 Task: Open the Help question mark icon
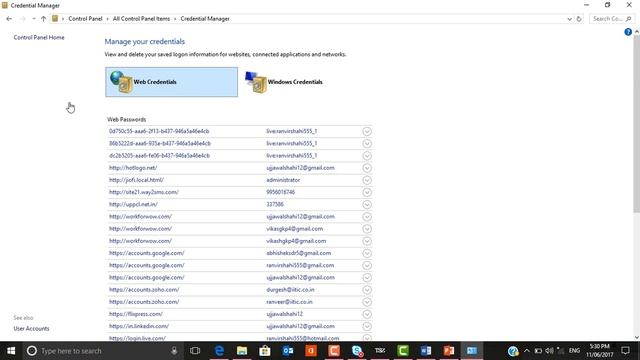[628, 32]
